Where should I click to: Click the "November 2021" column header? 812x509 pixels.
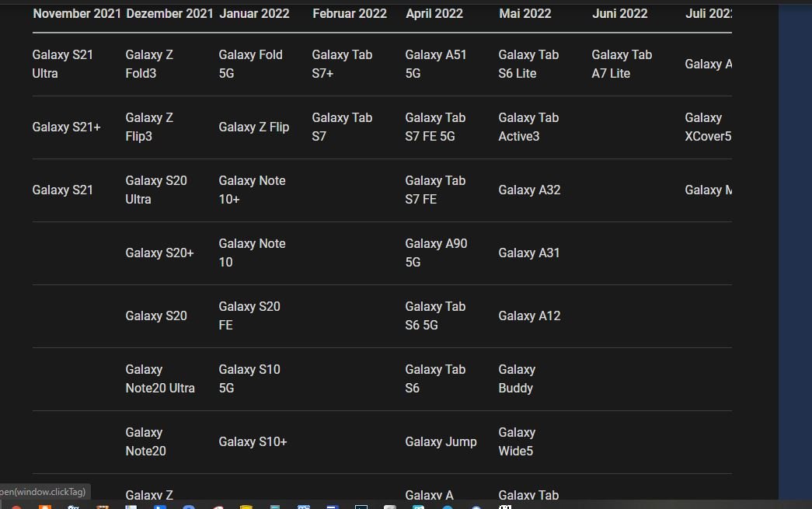(77, 13)
